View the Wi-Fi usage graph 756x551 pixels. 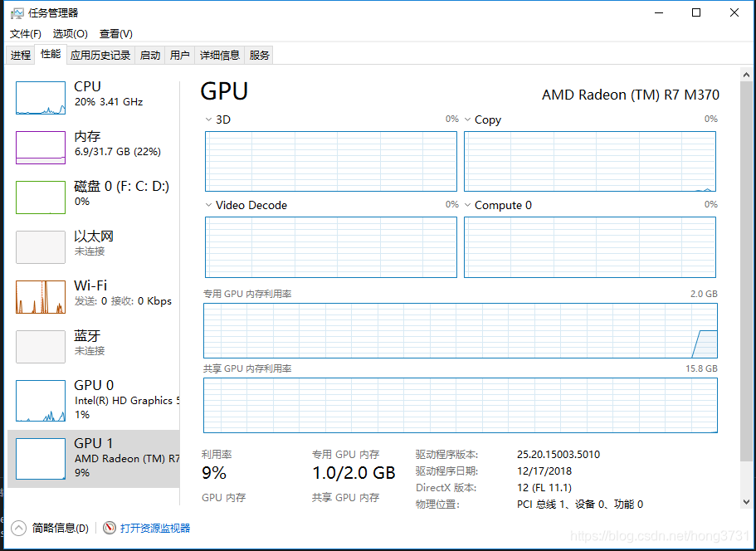pos(91,293)
